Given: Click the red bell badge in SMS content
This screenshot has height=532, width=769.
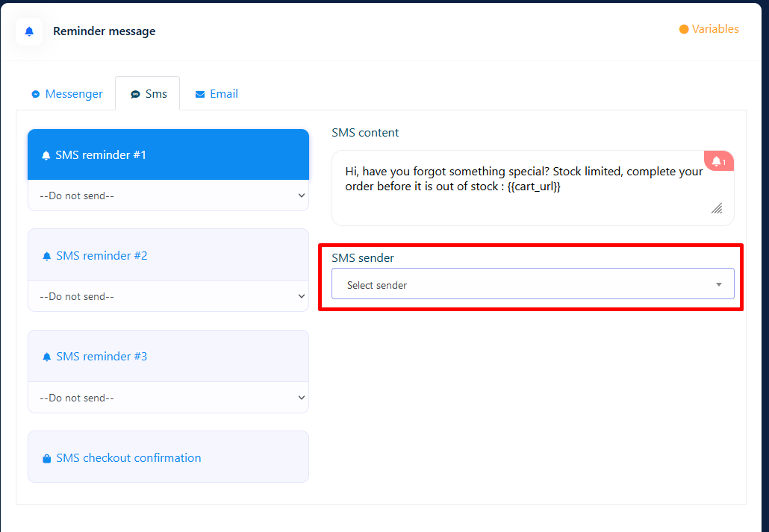Looking at the screenshot, I should [718, 161].
